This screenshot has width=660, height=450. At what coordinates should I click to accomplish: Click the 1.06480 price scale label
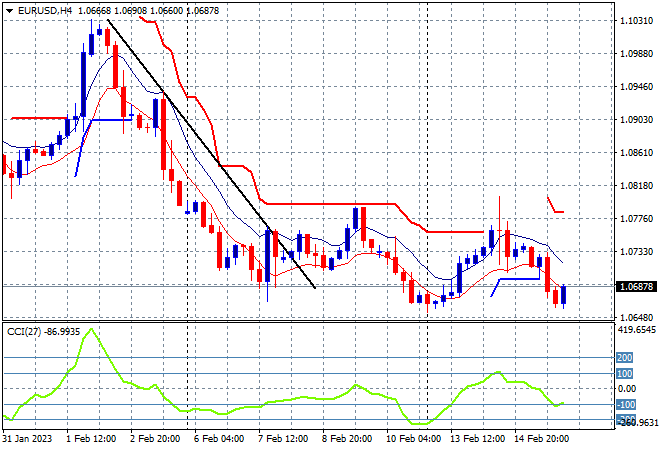(637, 317)
